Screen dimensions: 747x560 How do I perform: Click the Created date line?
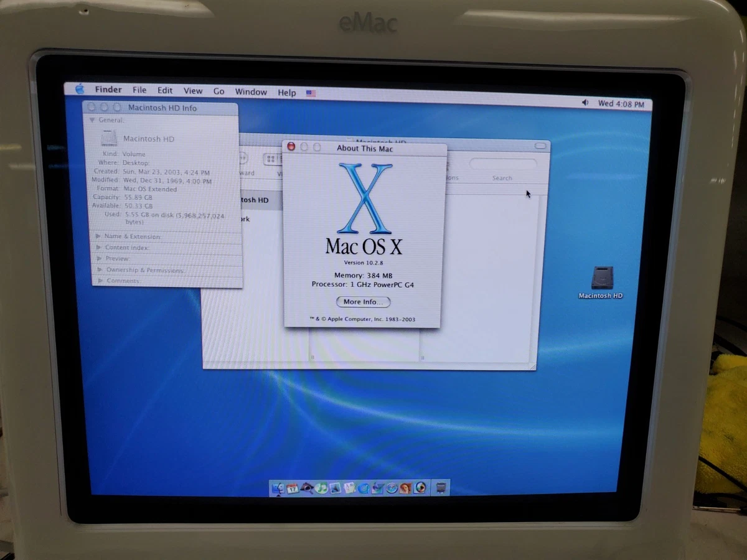[x=152, y=172]
